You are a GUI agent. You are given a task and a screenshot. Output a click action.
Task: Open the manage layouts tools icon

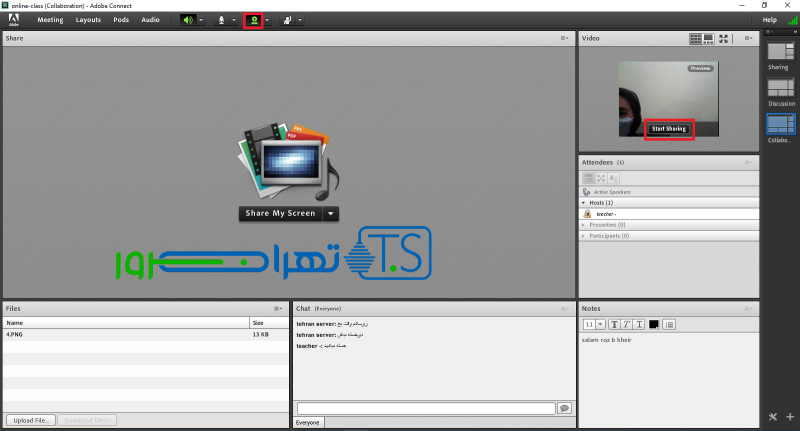click(773, 416)
